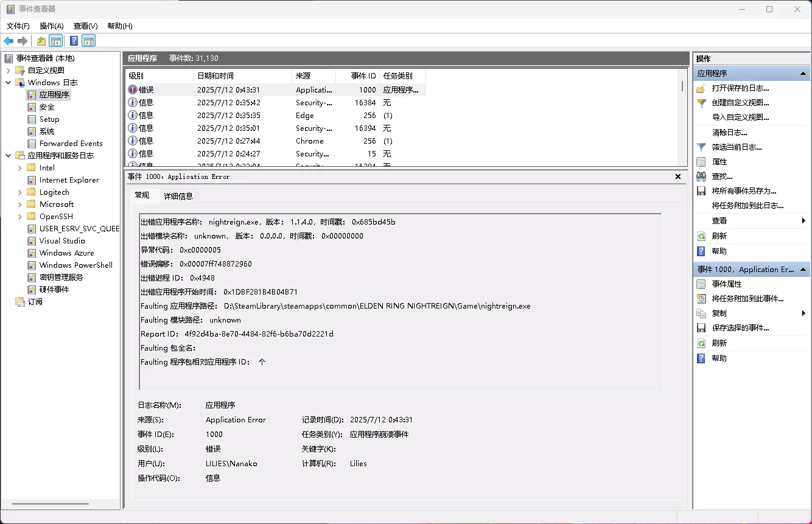
Task: Click the folder up-level toolbar icon
Action: pos(41,41)
